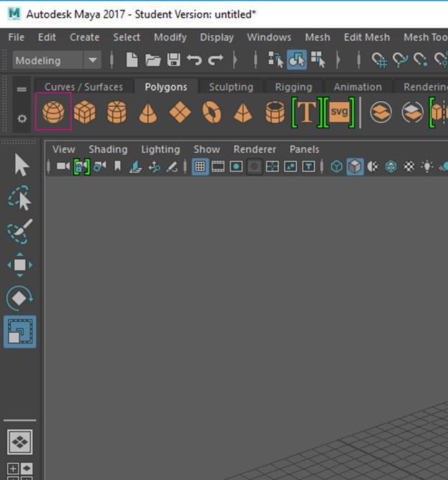Open the Edit Mesh menu
448x480 pixels.
coord(367,37)
